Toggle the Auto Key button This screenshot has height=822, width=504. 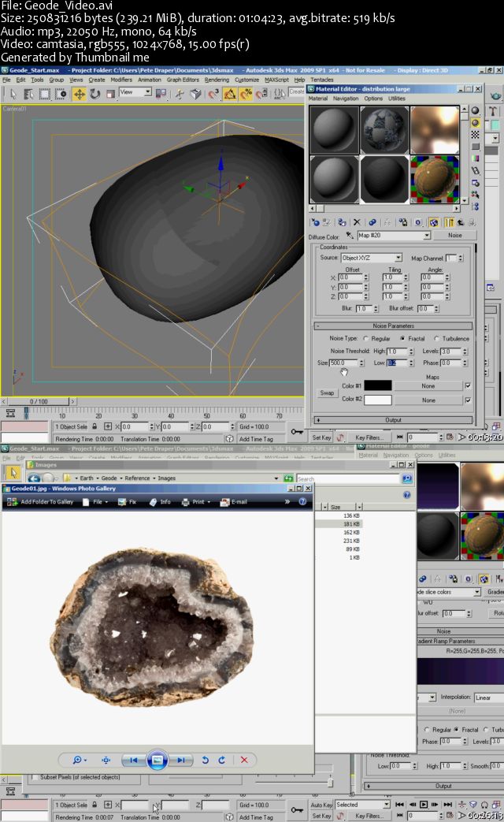(x=321, y=804)
